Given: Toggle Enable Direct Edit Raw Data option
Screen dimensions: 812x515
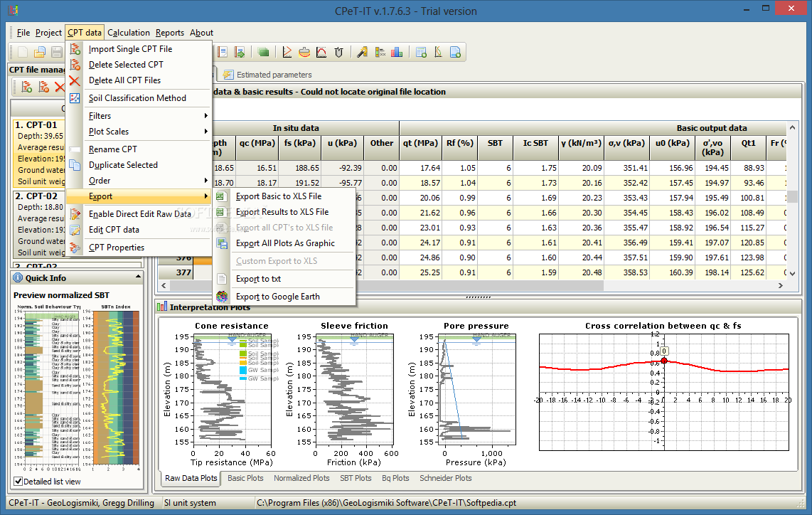Looking at the screenshot, I should [x=140, y=214].
